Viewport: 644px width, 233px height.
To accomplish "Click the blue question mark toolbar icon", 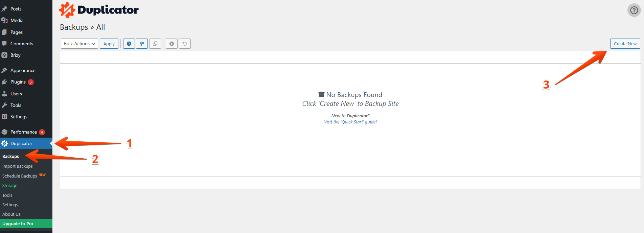I will pos(129,44).
